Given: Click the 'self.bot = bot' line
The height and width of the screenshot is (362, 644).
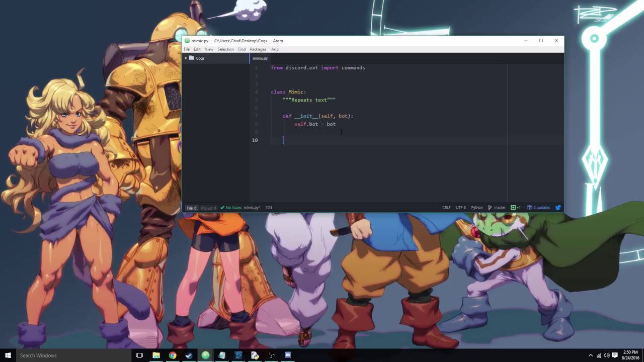Looking at the screenshot, I should 315,124.
